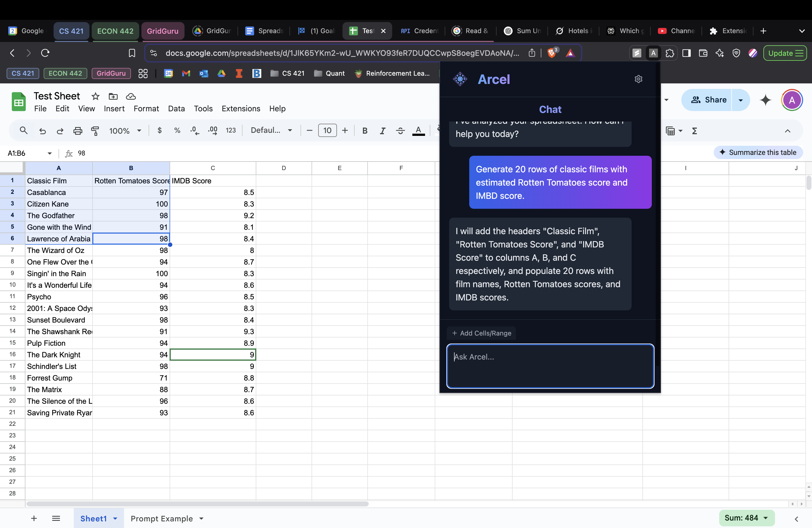Click the paint format icon
Viewport: 812px width, 528px height.
[x=95, y=131]
